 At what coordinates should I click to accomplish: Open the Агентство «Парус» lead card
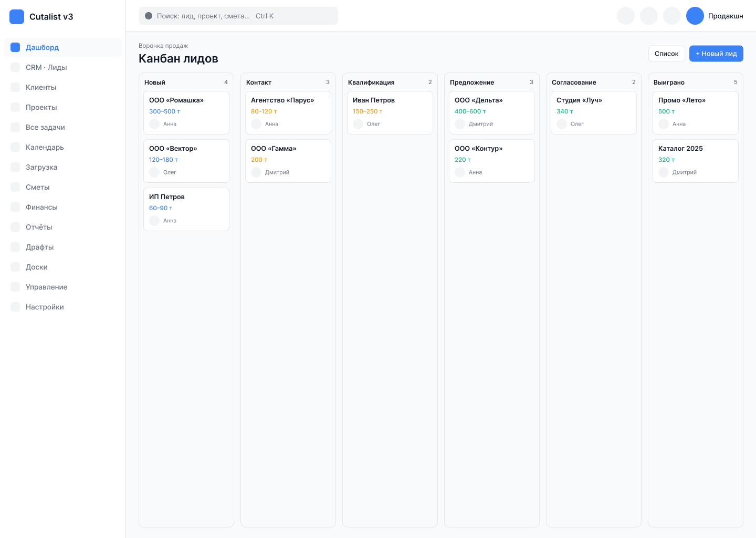click(x=288, y=112)
